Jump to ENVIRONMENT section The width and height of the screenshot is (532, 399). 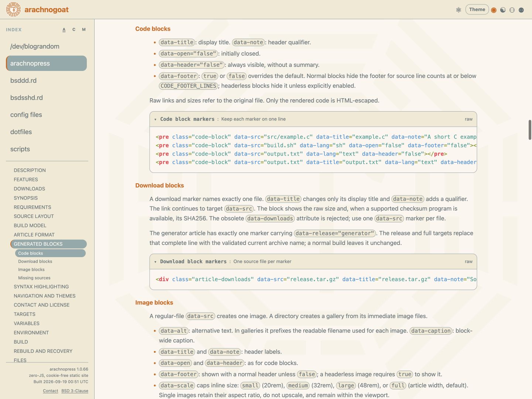[x=31, y=332]
